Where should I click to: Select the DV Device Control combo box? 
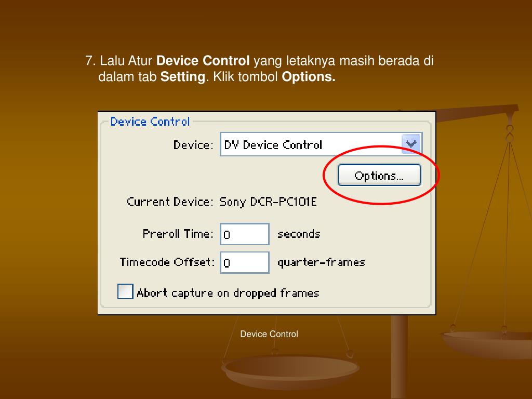tap(321, 144)
